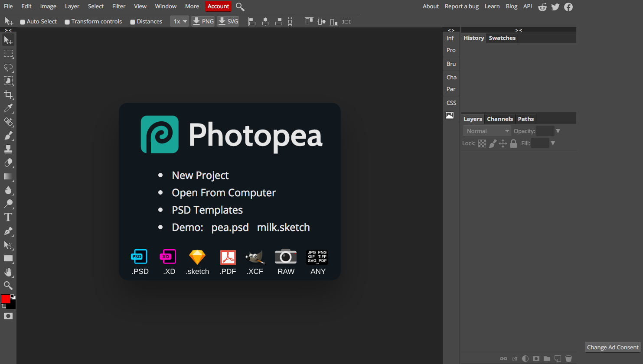Image resolution: width=643 pixels, height=364 pixels.
Task: Open the File menu
Action: [x=8, y=6]
